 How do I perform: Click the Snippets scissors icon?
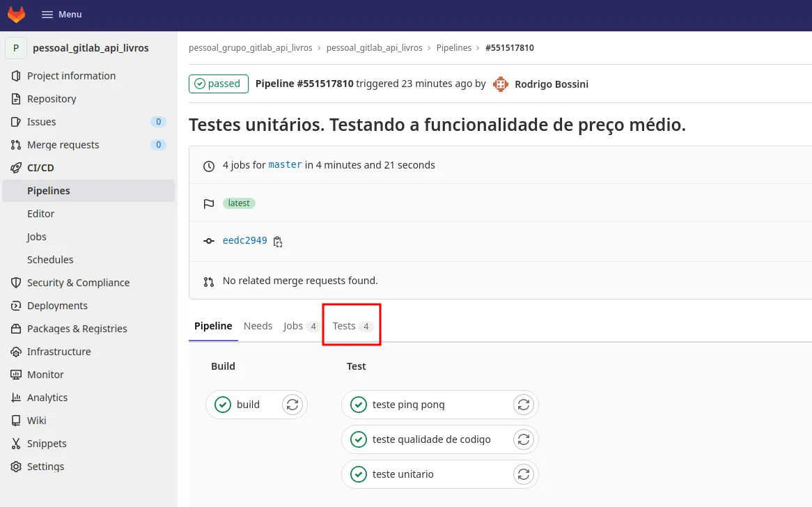(16, 444)
